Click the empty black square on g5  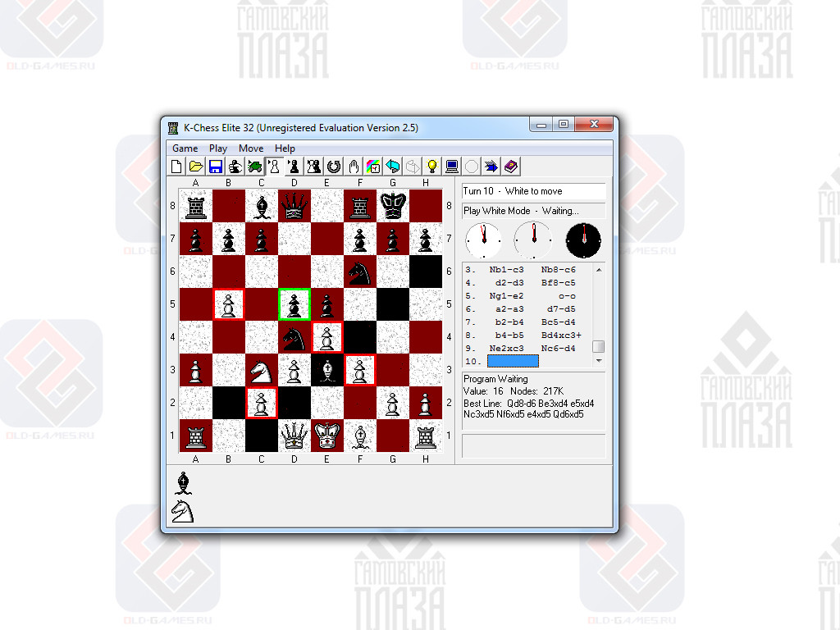(x=393, y=304)
